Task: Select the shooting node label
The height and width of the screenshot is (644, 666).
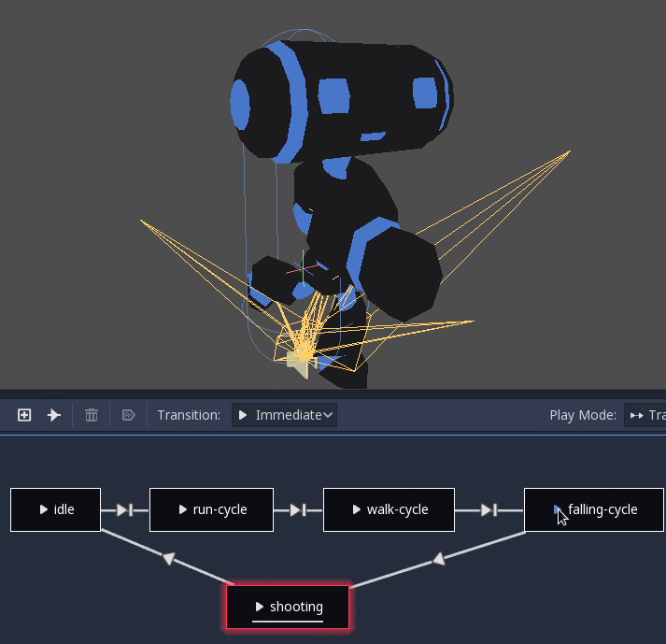Action: [296, 607]
